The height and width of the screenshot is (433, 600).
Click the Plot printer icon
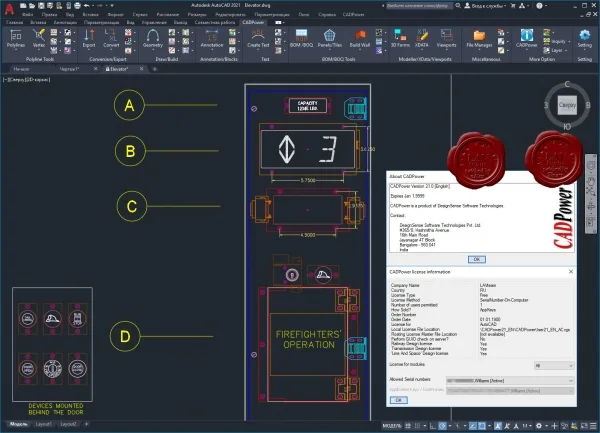pos(77,6)
